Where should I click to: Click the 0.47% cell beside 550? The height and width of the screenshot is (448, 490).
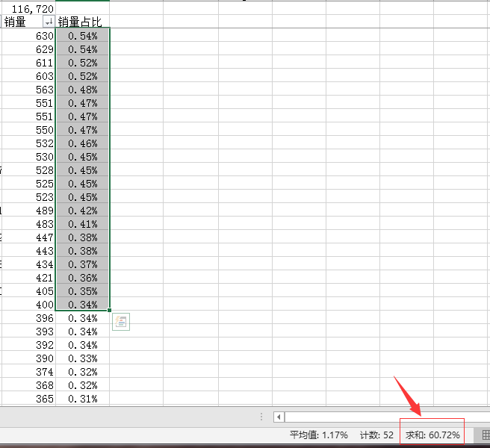82,130
